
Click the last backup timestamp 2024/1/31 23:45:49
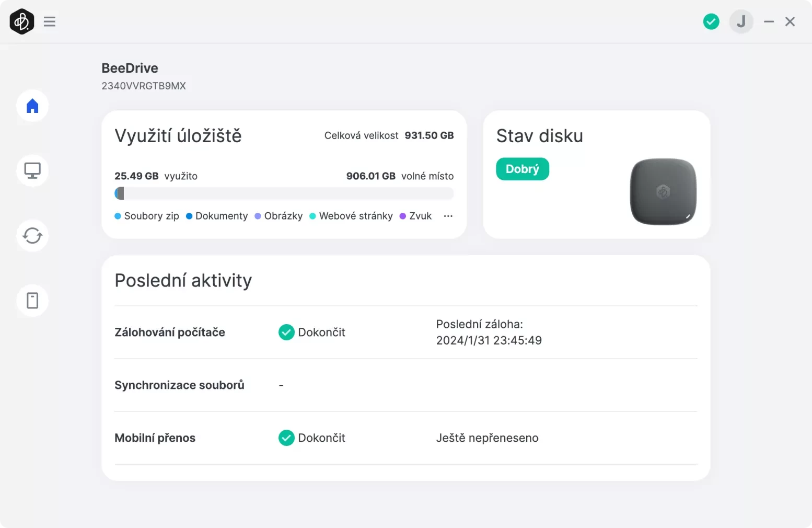(x=489, y=340)
